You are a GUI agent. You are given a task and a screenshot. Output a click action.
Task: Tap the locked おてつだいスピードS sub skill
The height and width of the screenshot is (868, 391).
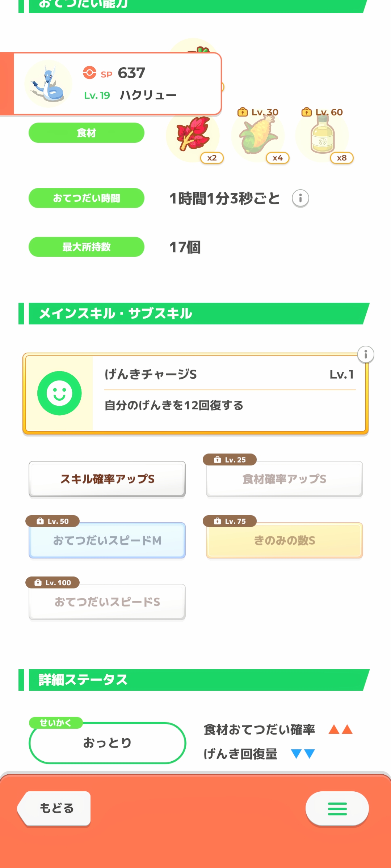[x=107, y=602]
